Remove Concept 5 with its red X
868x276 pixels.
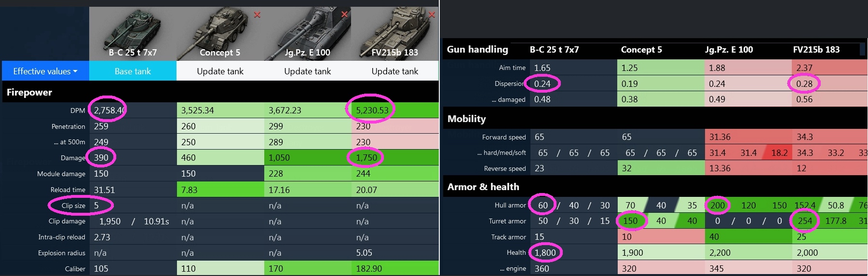258,15
